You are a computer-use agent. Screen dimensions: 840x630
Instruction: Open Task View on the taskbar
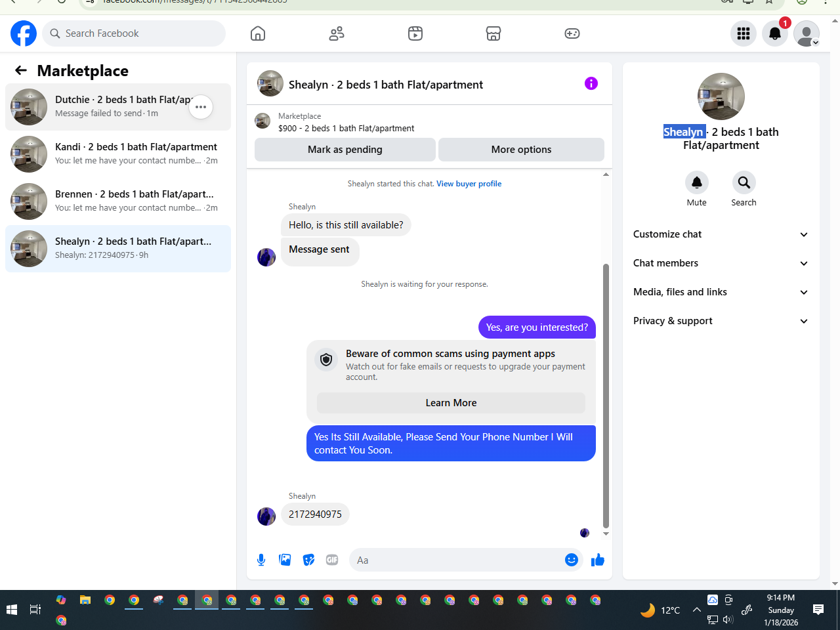(x=35, y=610)
